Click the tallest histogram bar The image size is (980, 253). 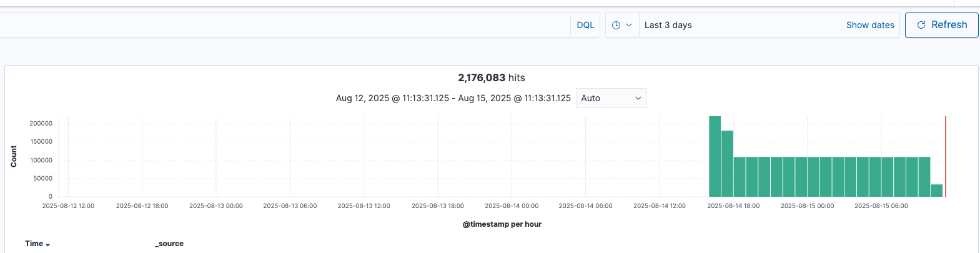[x=715, y=156]
